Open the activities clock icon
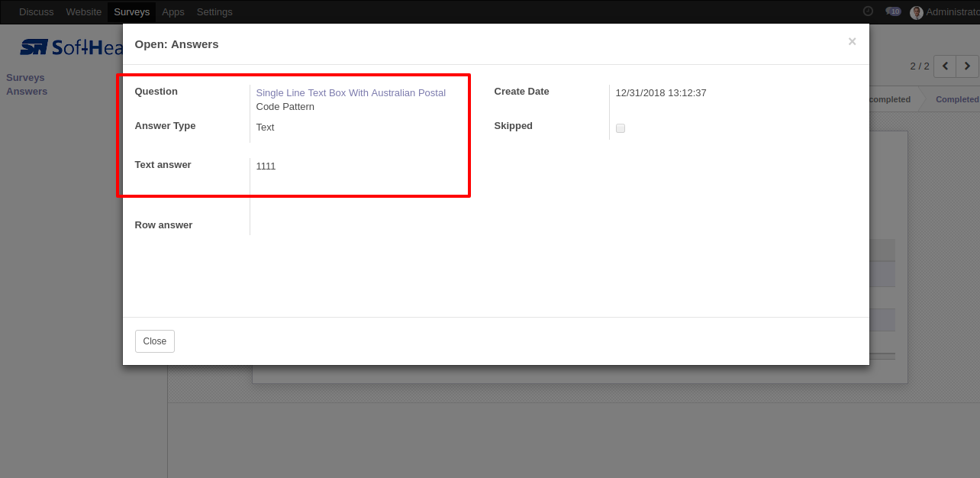Viewport: 980px width, 478px height. pyautogui.click(x=868, y=11)
